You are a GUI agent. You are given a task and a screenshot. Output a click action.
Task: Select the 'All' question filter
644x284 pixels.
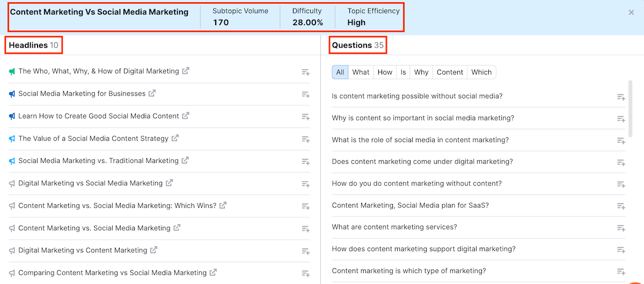(x=340, y=72)
